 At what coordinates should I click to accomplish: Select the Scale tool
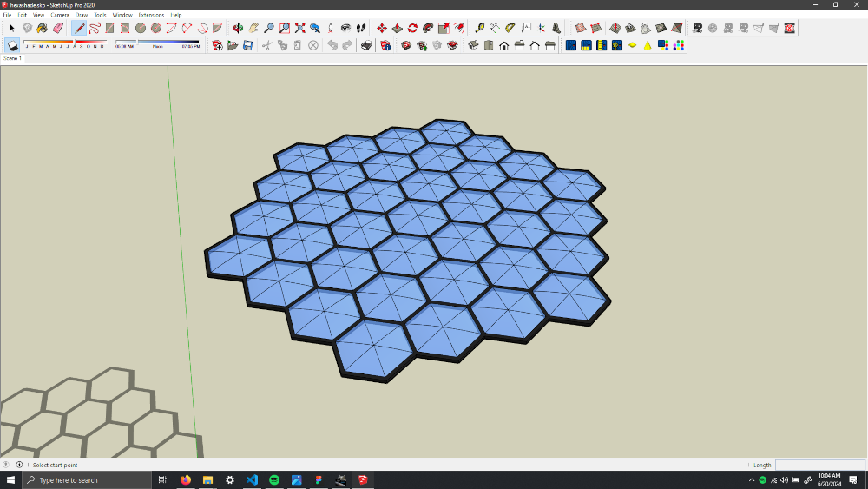pos(444,28)
